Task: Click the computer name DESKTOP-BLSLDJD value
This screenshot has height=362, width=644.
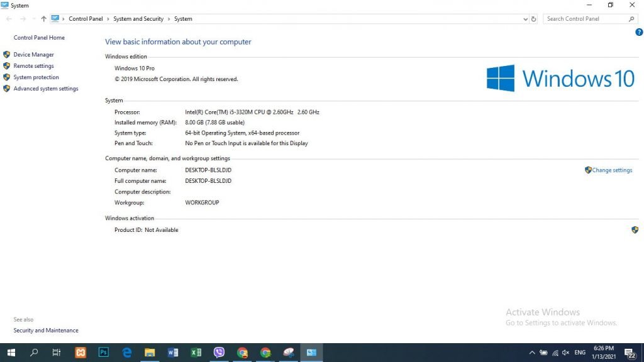Action: [208, 170]
